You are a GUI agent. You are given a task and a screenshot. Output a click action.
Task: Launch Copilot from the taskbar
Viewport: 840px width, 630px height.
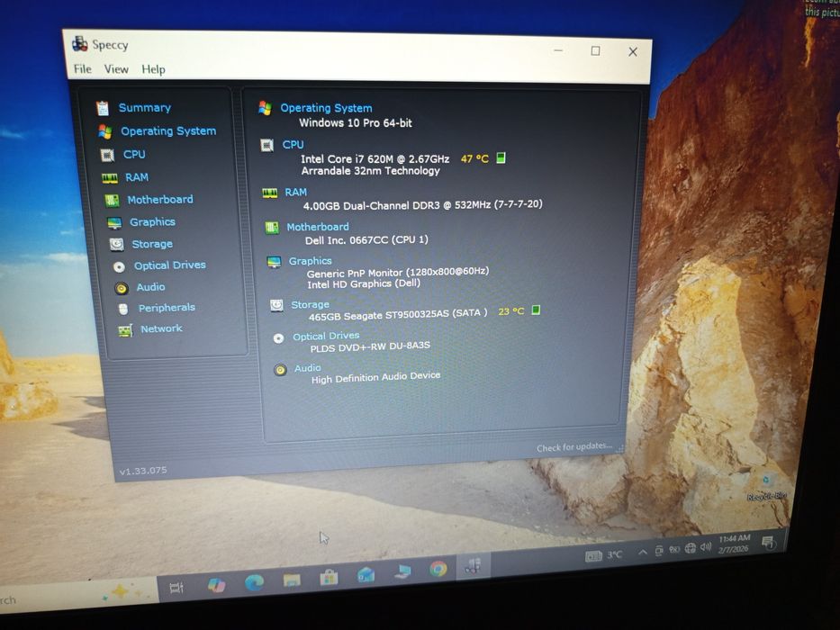[216, 585]
